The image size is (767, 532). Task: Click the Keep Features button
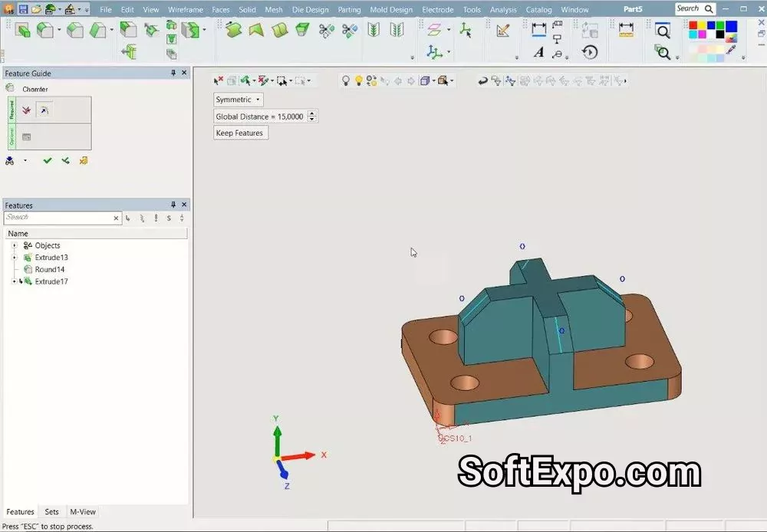point(240,133)
